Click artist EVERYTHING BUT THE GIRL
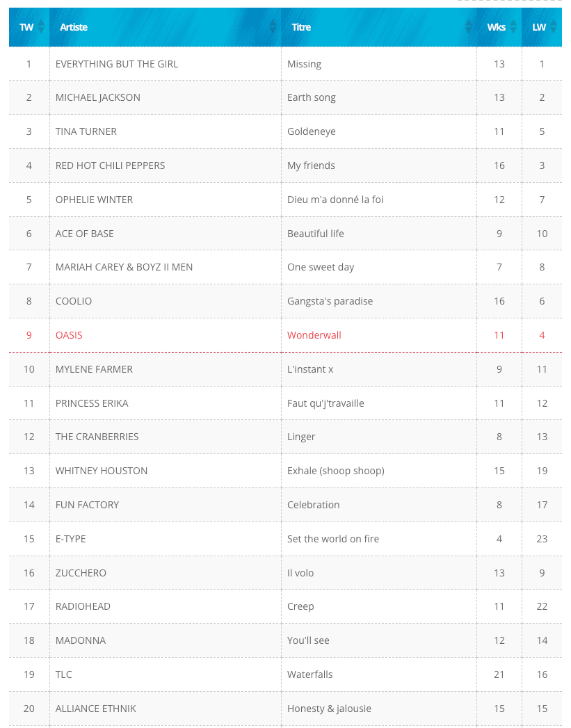 [x=117, y=64]
